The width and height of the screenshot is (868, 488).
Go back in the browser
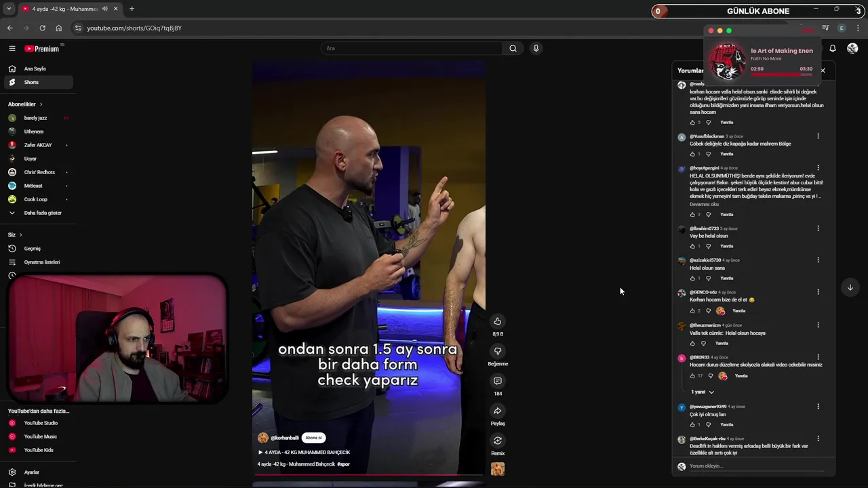tap(9, 28)
